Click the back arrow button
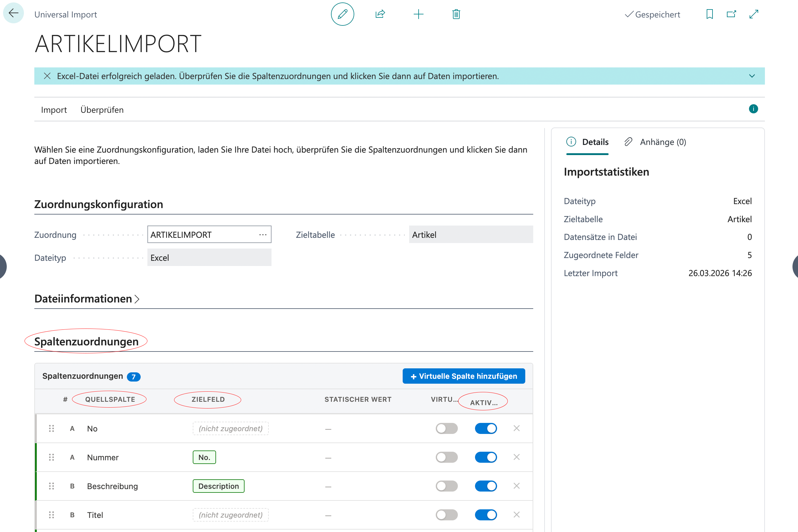The width and height of the screenshot is (798, 532). (x=13, y=13)
